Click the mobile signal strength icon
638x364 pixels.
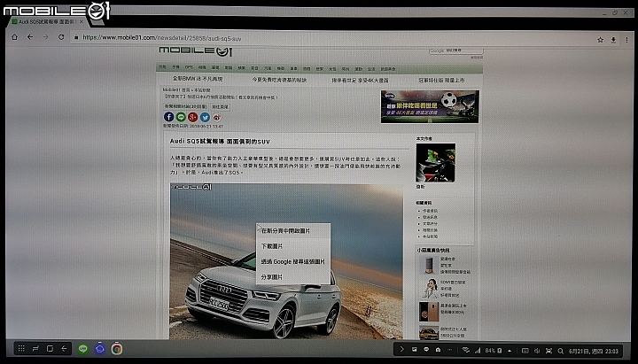click(478, 350)
